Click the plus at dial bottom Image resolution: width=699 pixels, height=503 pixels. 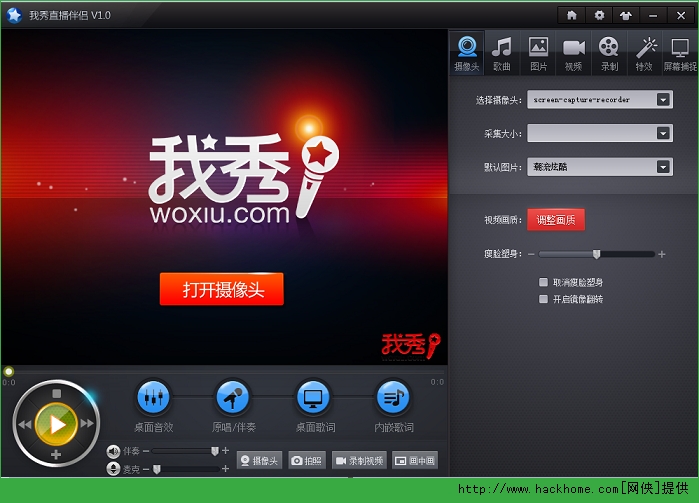coord(56,455)
